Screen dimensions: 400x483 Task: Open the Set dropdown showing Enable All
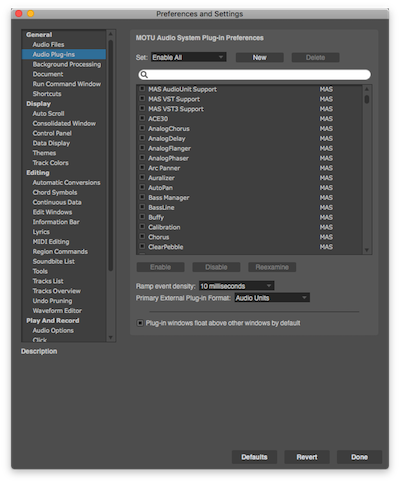click(x=189, y=57)
